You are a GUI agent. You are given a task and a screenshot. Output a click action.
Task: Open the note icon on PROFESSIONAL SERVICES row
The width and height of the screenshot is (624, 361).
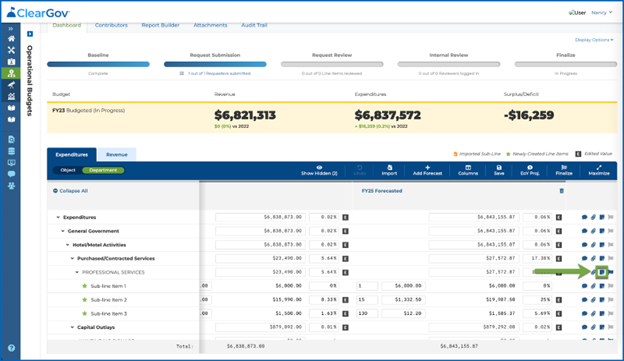pos(602,272)
